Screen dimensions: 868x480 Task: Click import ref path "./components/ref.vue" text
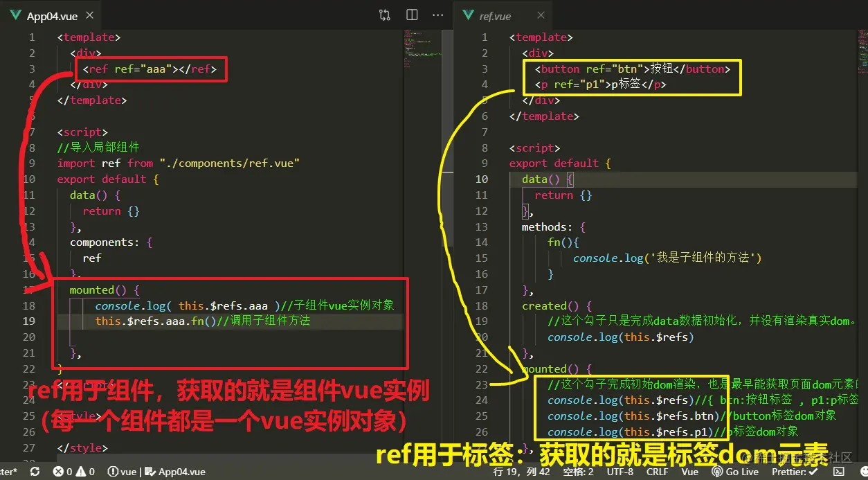click(229, 163)
